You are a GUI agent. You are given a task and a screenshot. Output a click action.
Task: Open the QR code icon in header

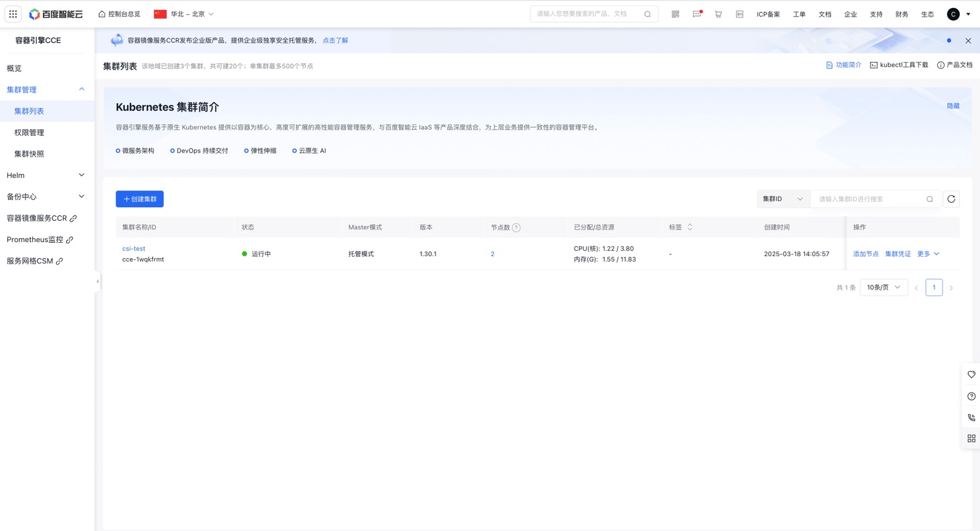pos(675,14)
